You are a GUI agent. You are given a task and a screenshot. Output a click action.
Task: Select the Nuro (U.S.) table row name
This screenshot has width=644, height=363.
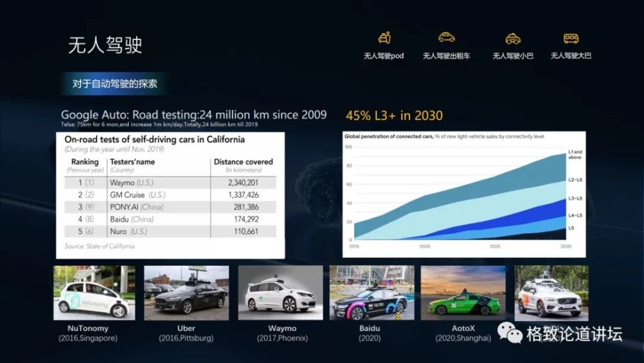pos(128,231)
